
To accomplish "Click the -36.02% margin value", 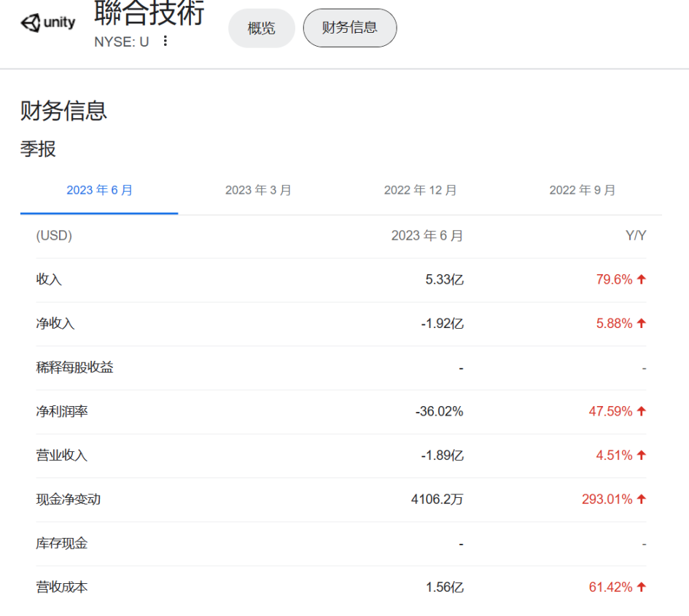I will tap(440, 411).
